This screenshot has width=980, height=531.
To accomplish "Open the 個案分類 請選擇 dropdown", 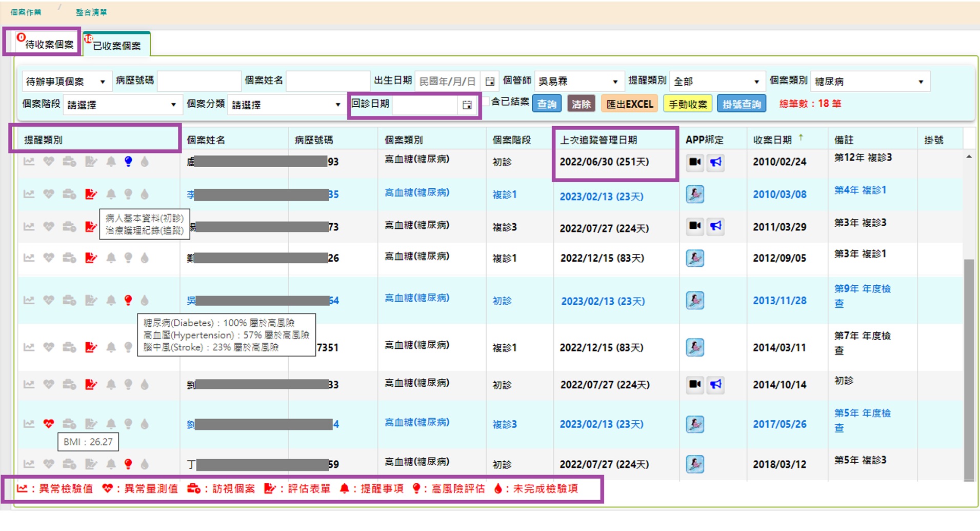I will click(x=287, y=105).
